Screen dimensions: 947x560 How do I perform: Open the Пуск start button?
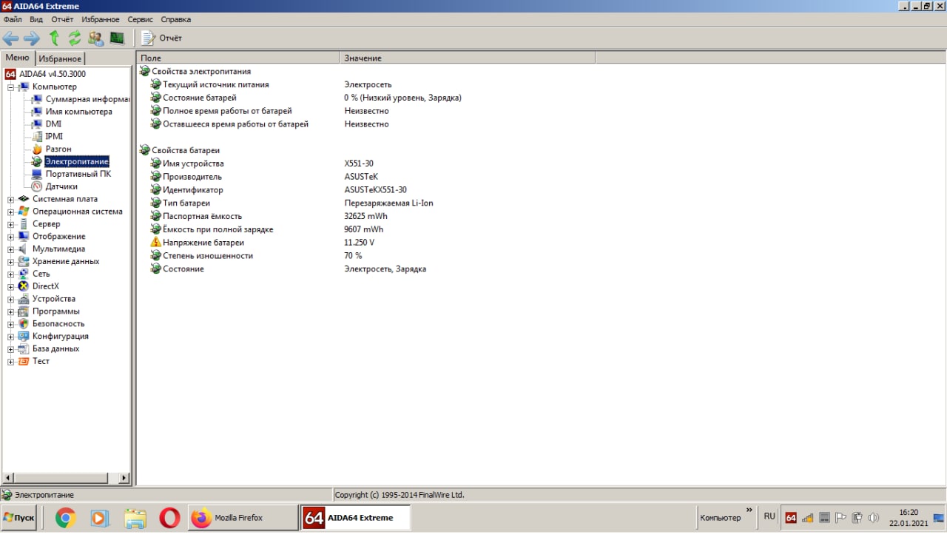pyautogui.click(x=19, y=518)
